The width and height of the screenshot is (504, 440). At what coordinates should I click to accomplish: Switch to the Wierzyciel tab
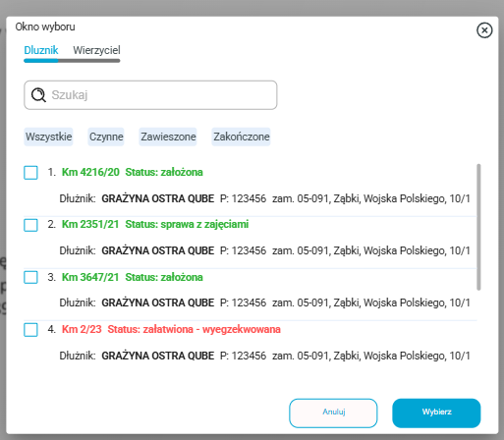[x=96, y=50]
